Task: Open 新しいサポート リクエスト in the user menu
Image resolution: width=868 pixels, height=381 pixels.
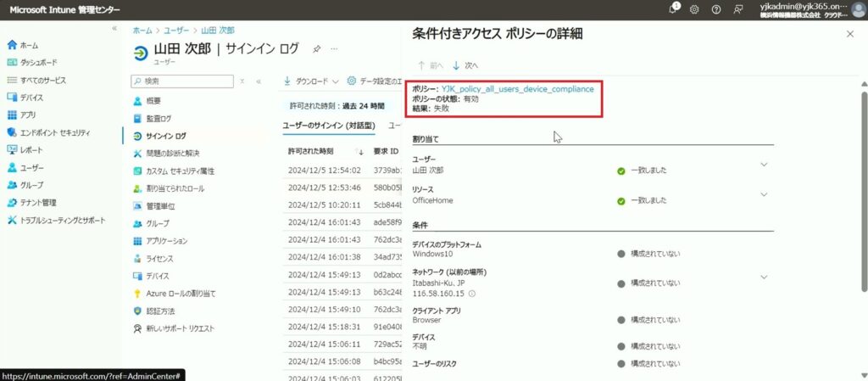Action: point(174,329)
